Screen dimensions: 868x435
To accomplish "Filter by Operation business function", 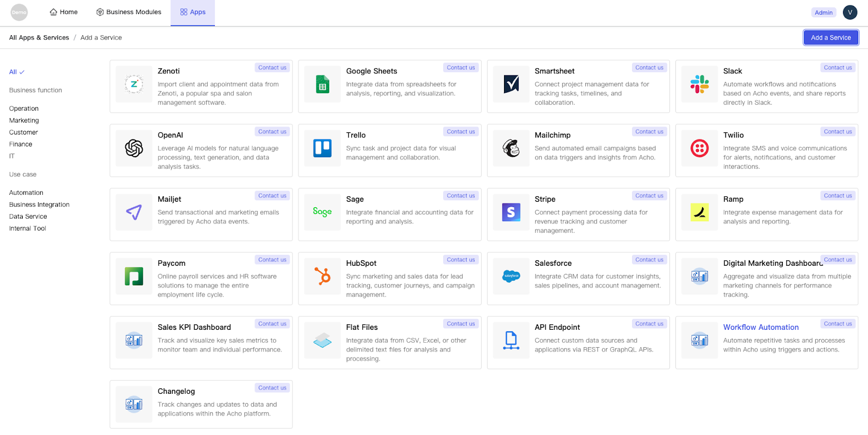I will click(x=24, y=108).
